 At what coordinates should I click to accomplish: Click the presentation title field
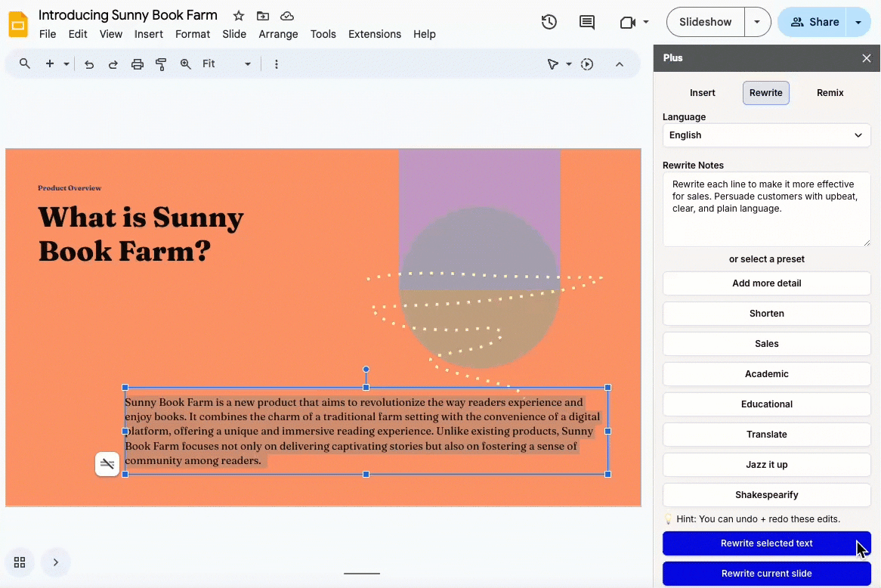coord(128,15)
